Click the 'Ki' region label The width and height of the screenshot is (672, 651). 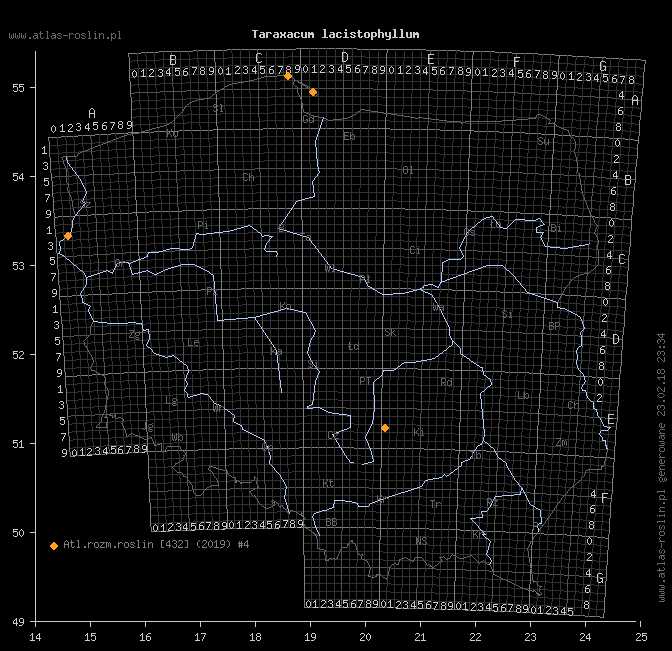coord(419,432)
